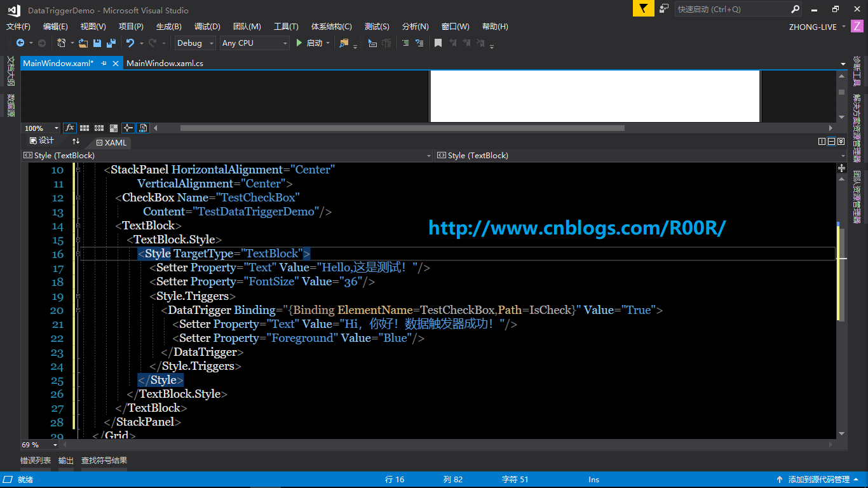Start debugging with the 启动 button
The image size is (868, 488).
coord(310,43)
